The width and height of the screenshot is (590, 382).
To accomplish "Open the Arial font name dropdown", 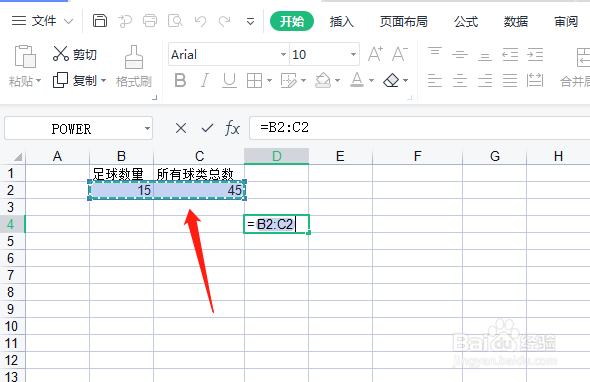I will coord(283,55).
